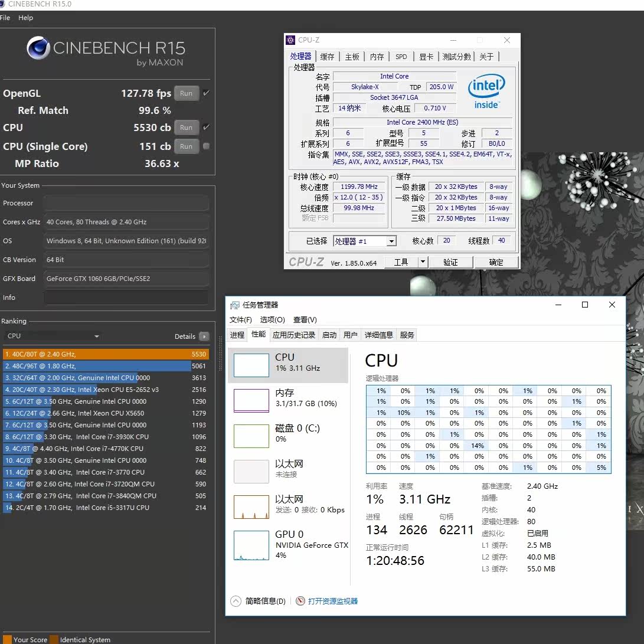Switch to Task Manager 进程 tab
This screenshot has width=644, height=644.
click(237, 335)
